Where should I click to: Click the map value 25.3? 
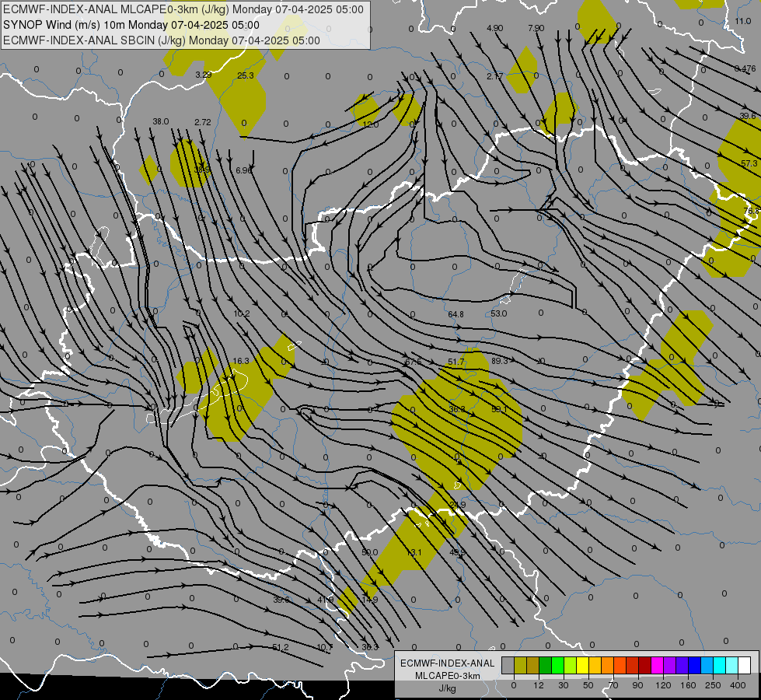245,75
